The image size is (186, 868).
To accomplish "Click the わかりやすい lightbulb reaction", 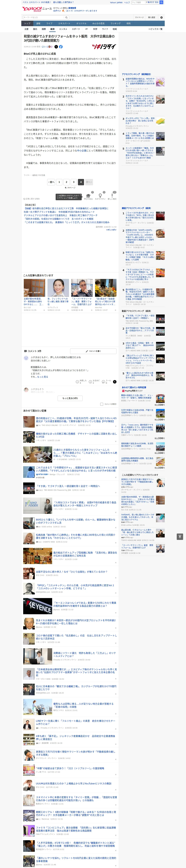I will pos(100,197).
